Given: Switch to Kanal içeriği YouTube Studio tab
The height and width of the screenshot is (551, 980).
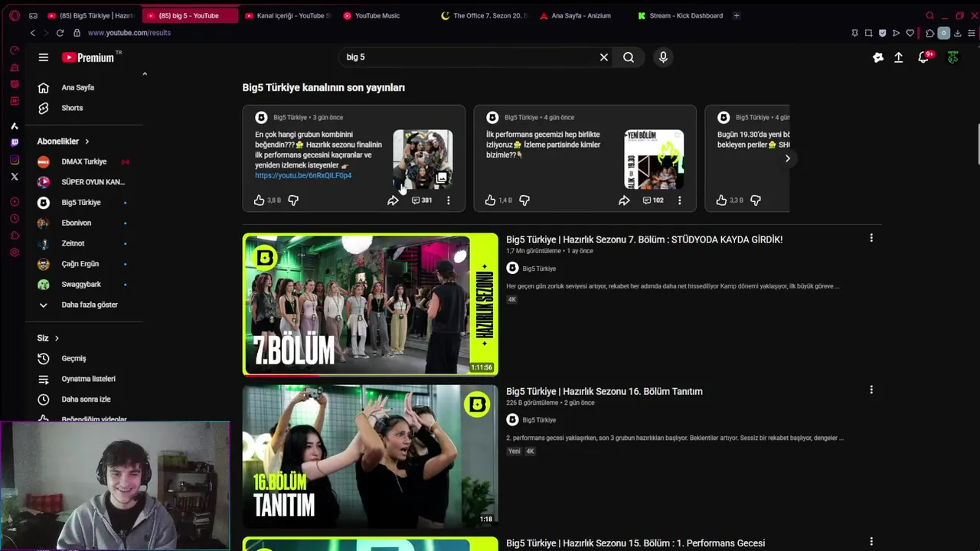Looking at the screenshot, I should [x=288, y=15].
